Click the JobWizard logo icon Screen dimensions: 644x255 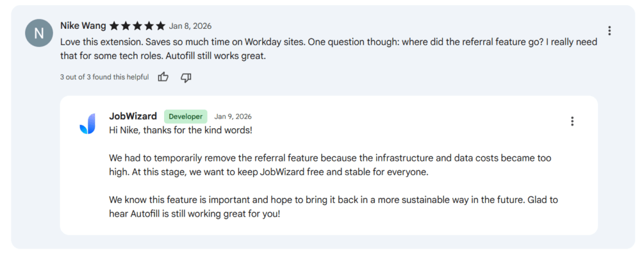87,124
